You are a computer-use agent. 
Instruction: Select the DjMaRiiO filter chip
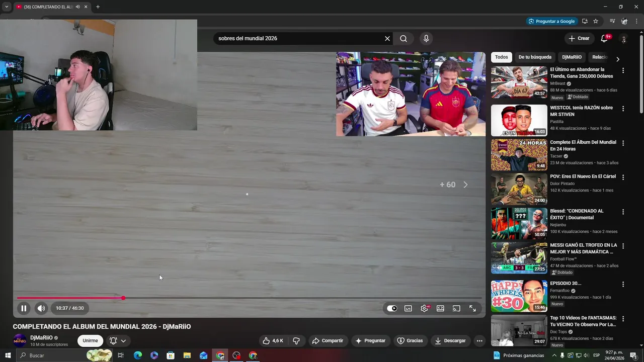572,57
